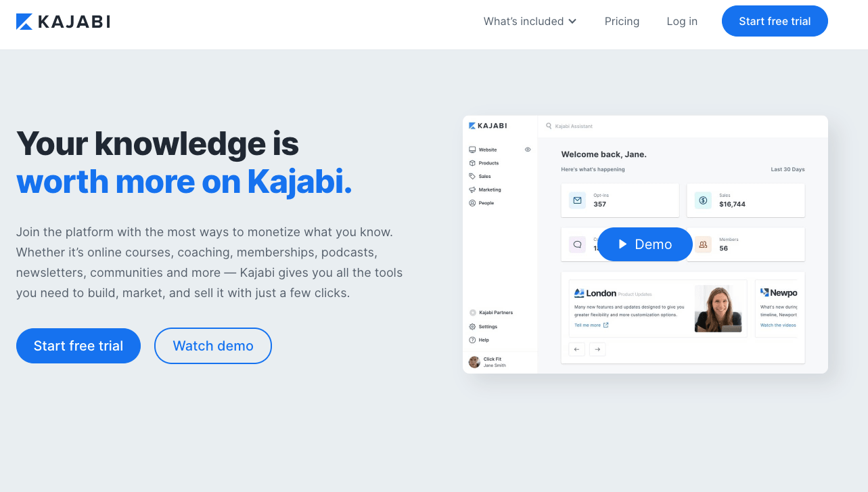Click the Settings gear icon
The image size is (868, 492).
click(472, 327)
